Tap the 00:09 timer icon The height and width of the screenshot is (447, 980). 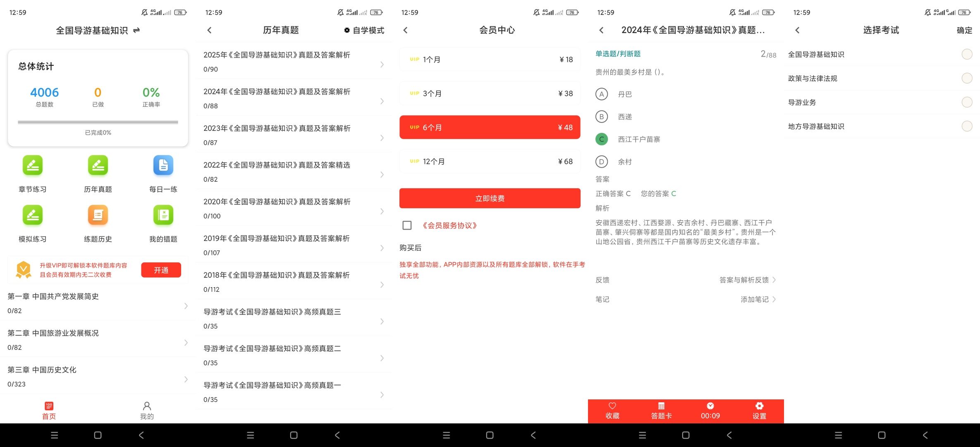coord(710,406)
